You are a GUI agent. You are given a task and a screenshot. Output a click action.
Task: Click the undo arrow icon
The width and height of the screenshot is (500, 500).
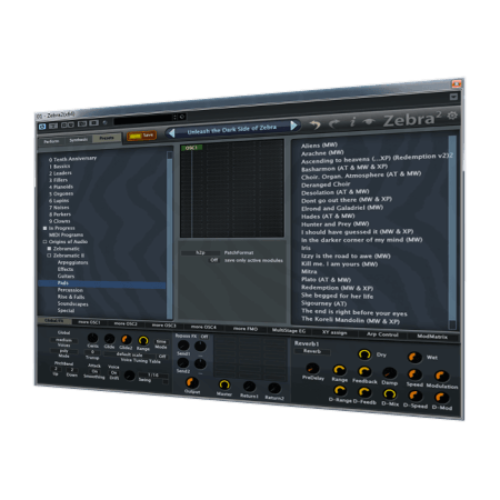tap(315, 124)
